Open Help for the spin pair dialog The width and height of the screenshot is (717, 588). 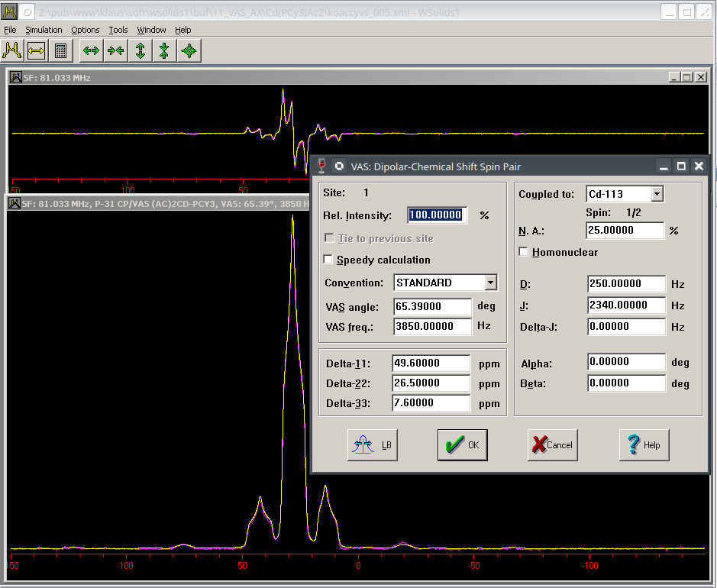point(644,444)
